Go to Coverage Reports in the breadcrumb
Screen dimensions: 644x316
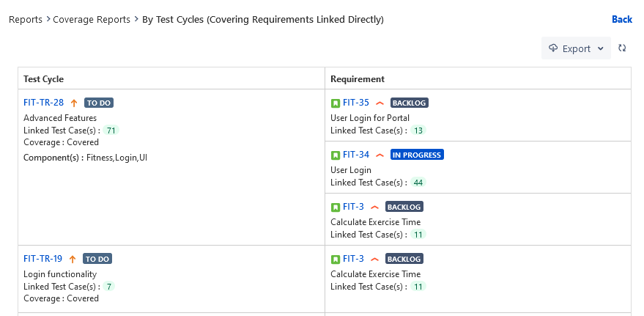92,19
